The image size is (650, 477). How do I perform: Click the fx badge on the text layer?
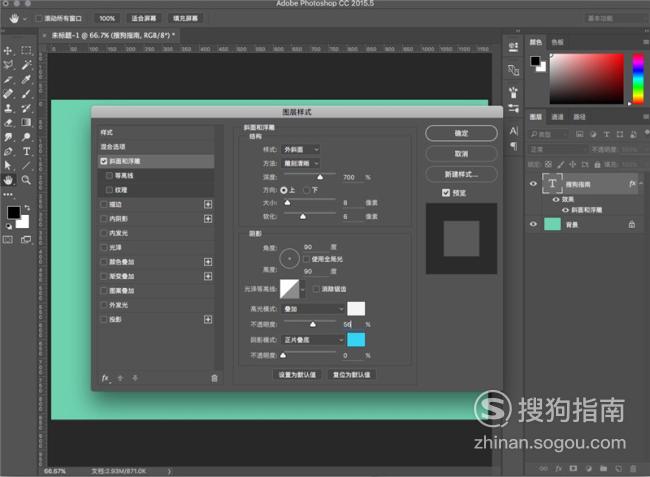632,184
